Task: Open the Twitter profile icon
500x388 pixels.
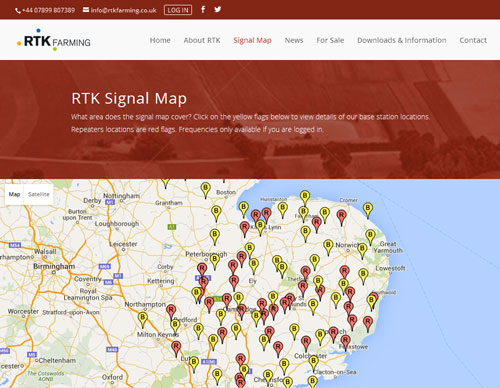Action: pyautogui.click(x=218, y=9)
